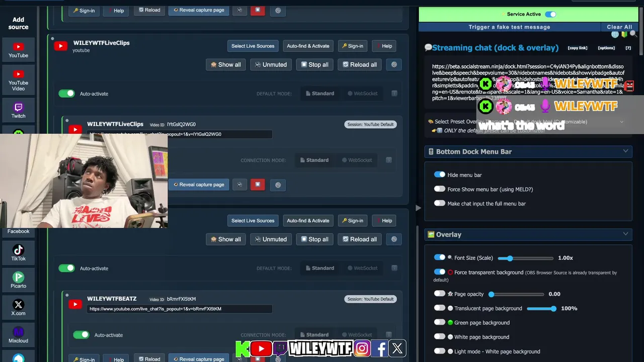Click the [?] help link for Streaming chat
644x362 pixels.
[x=628, y=48]
